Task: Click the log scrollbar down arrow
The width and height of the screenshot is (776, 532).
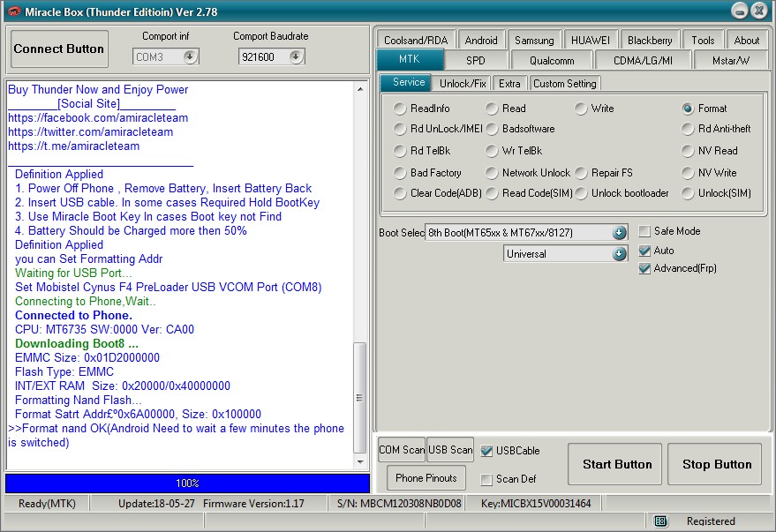Action: [360, 462]
